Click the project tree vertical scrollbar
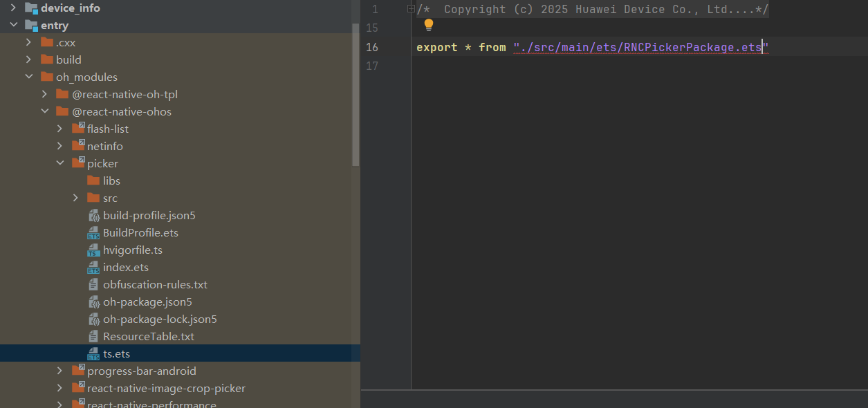 355,95
